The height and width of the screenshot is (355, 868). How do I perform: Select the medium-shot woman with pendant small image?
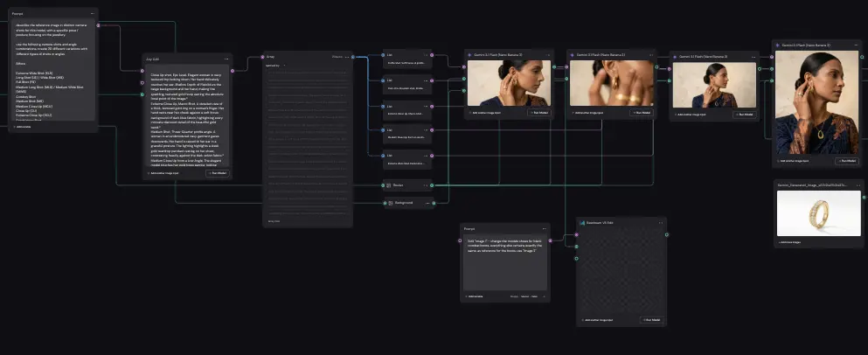[714, 85]
